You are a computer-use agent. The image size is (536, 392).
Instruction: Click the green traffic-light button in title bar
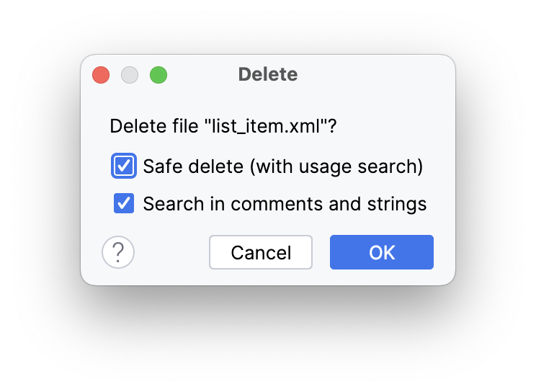158,75
